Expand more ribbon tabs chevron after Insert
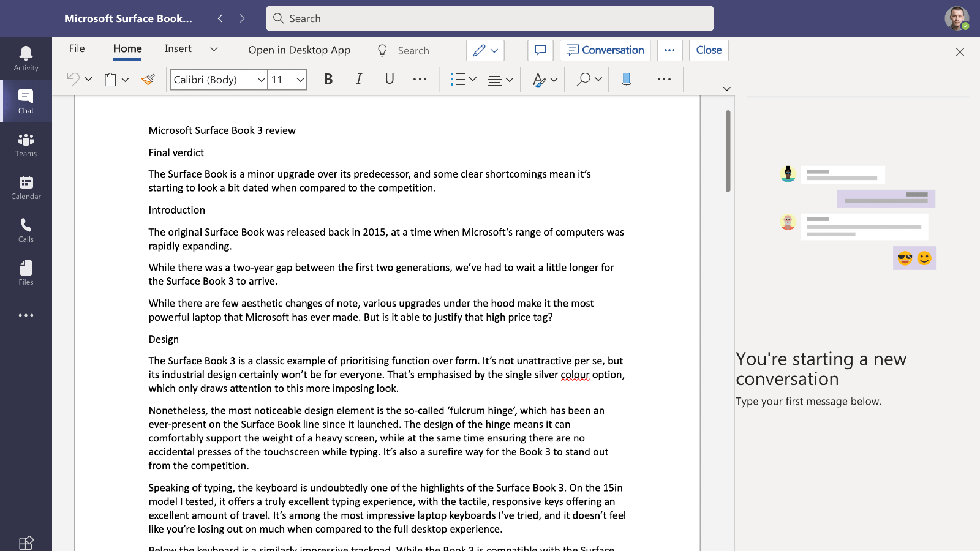This screenshot has height=551, width=980. click(x=214, y=49)
